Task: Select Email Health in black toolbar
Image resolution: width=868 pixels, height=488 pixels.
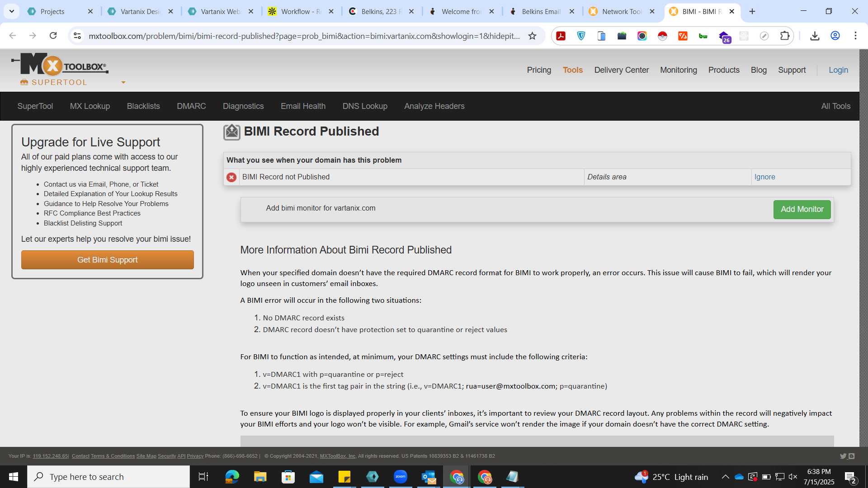Action: pyautogui.click(x=303, y=106)
